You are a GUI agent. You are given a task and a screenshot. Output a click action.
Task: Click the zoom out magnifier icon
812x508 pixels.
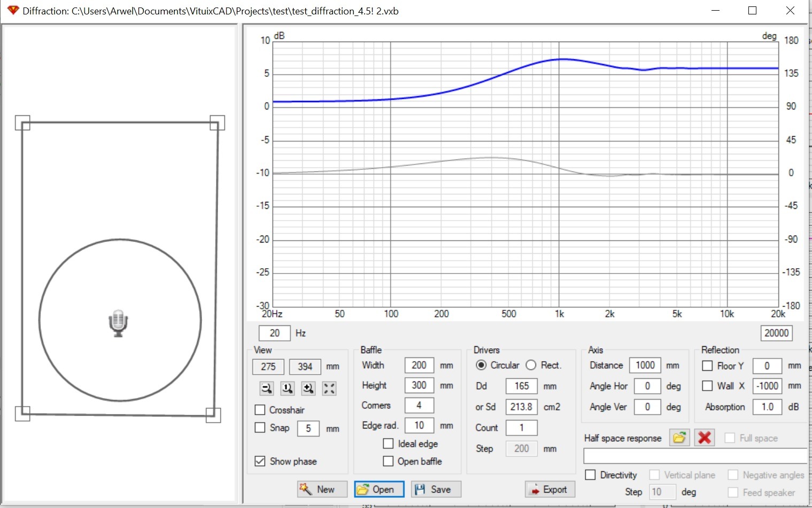(x=267, y=388)
